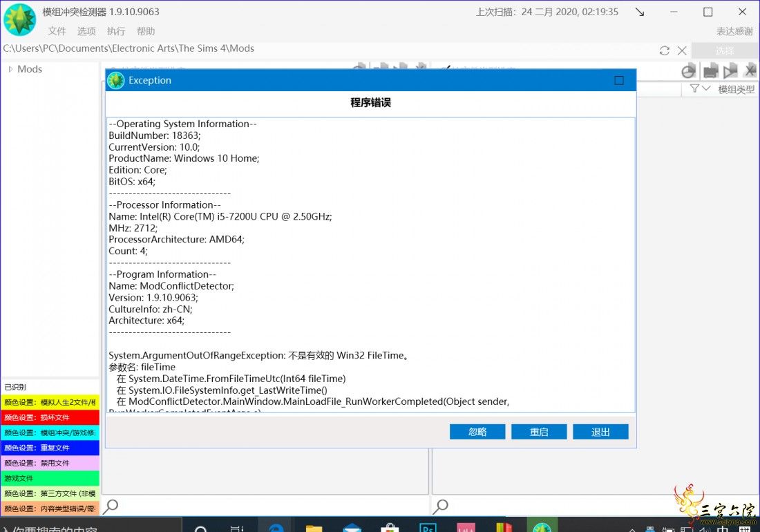Select red swatch 损坏文件 color setting
The image size is (760, 532).
pyautogui.click(x=50, y=417)
